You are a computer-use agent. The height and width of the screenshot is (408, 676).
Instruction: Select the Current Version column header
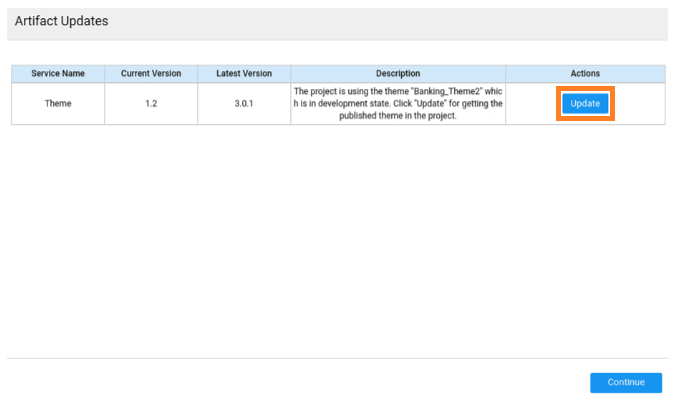click(x=150, y=74)
